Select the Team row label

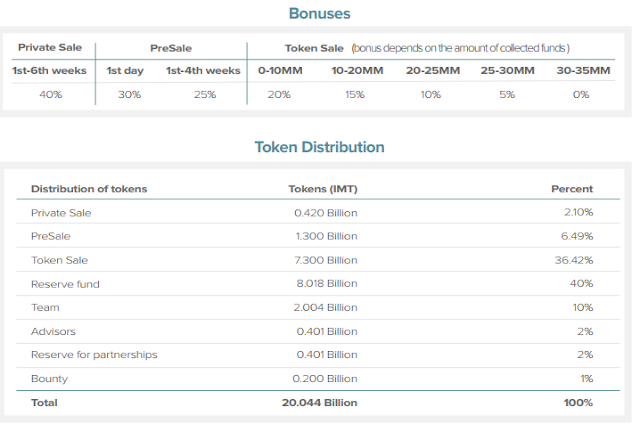44,308
